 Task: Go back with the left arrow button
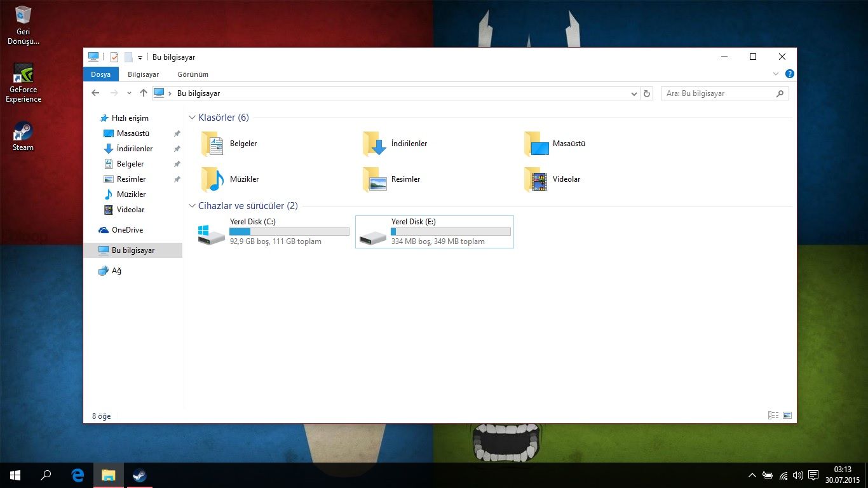95,93
